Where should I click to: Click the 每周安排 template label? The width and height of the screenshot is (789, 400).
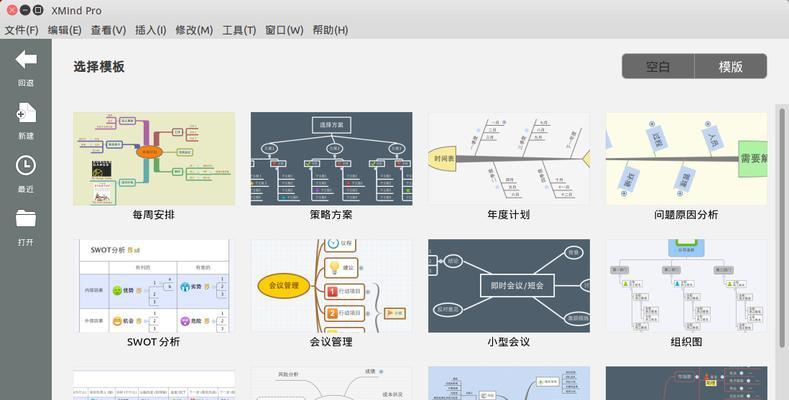pos(154,215)
